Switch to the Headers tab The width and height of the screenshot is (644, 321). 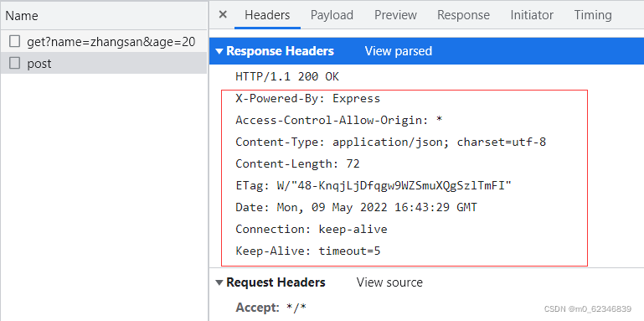coord(267,15)
